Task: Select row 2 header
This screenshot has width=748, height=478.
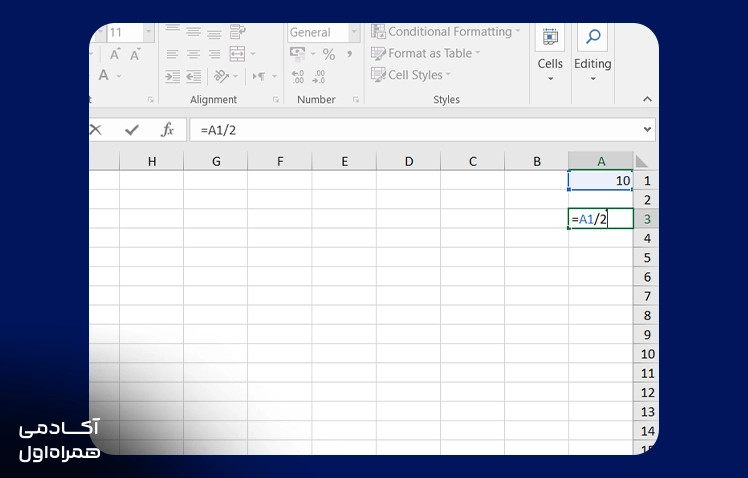Action: tap(647, 199)
